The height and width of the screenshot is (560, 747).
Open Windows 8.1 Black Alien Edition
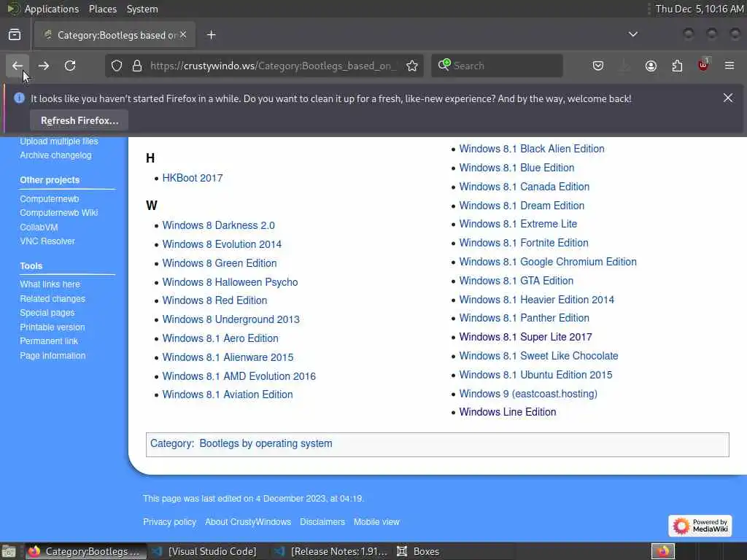[x=532, y=149]
